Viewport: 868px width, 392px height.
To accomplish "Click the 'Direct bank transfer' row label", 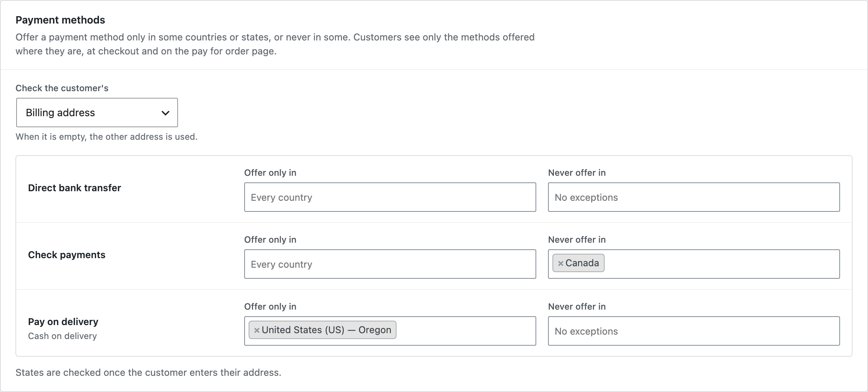I will (75, 188).
